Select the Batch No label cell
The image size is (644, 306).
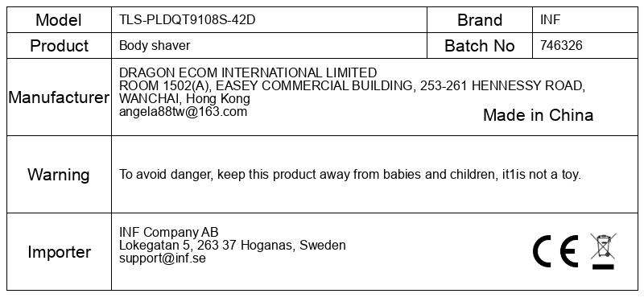point(480,46)
